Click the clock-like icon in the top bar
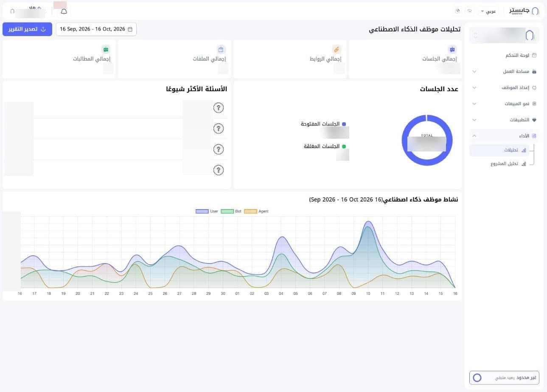The height and width of the screenshot is (392, 547). (457, 11)
